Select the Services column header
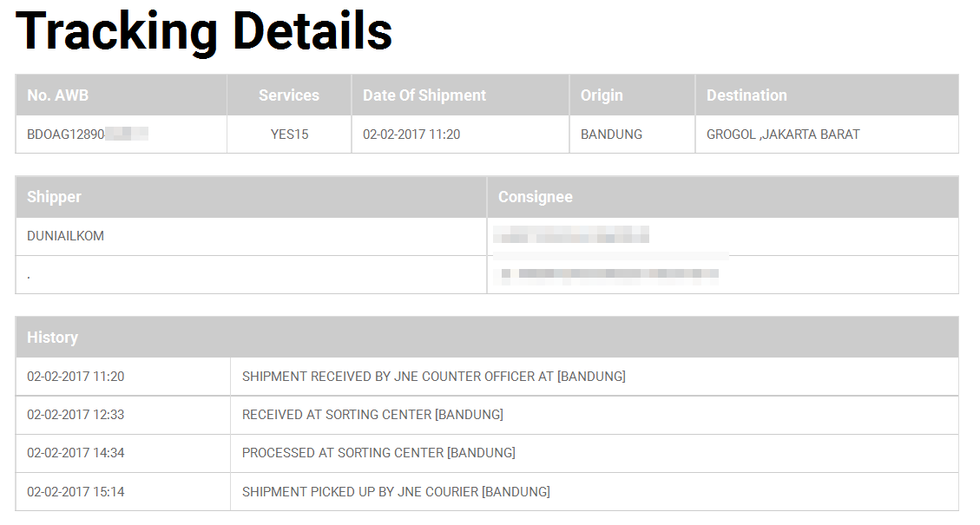The height and width of the screenshot is (525, 980). click(289, 95)
